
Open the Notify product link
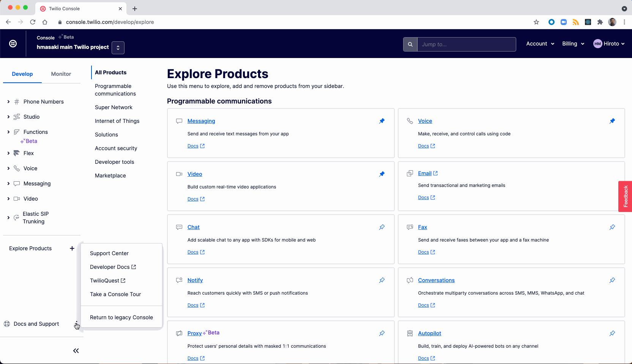[195, 280]
